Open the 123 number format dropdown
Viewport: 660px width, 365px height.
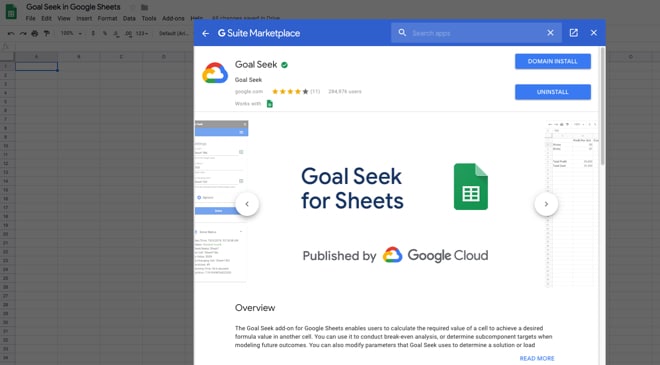pyautogui.click(x=142, y=33)
